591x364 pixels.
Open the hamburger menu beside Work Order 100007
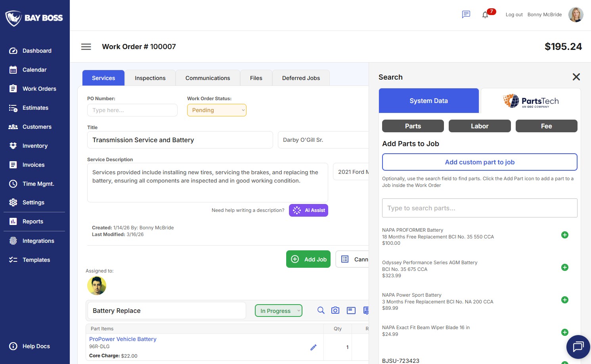click(x=86, y=46)
